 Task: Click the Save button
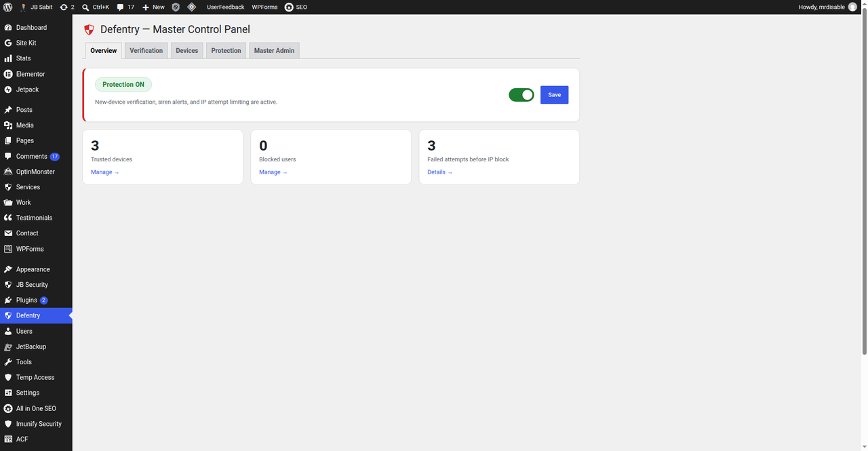pos(554,95)
